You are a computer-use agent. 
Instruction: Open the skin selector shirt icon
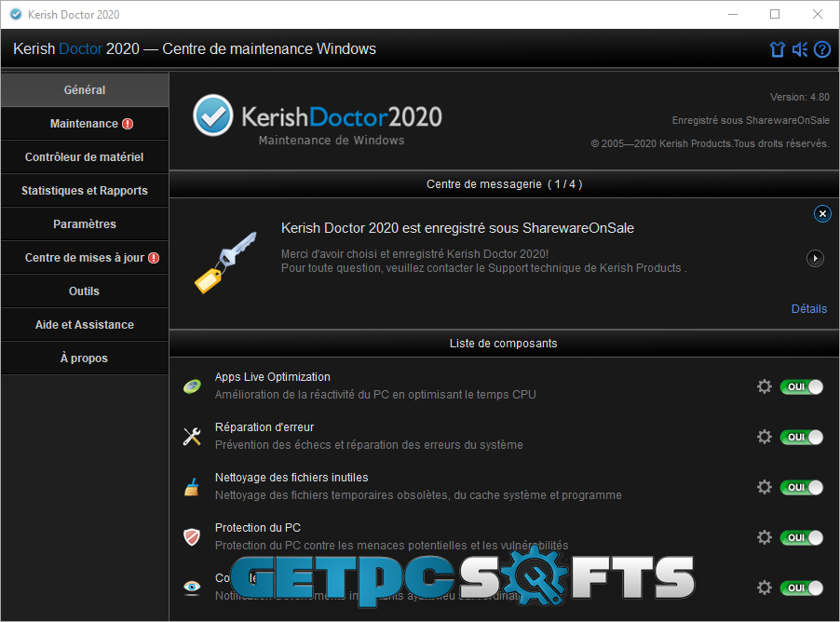[x=777, y=49]
